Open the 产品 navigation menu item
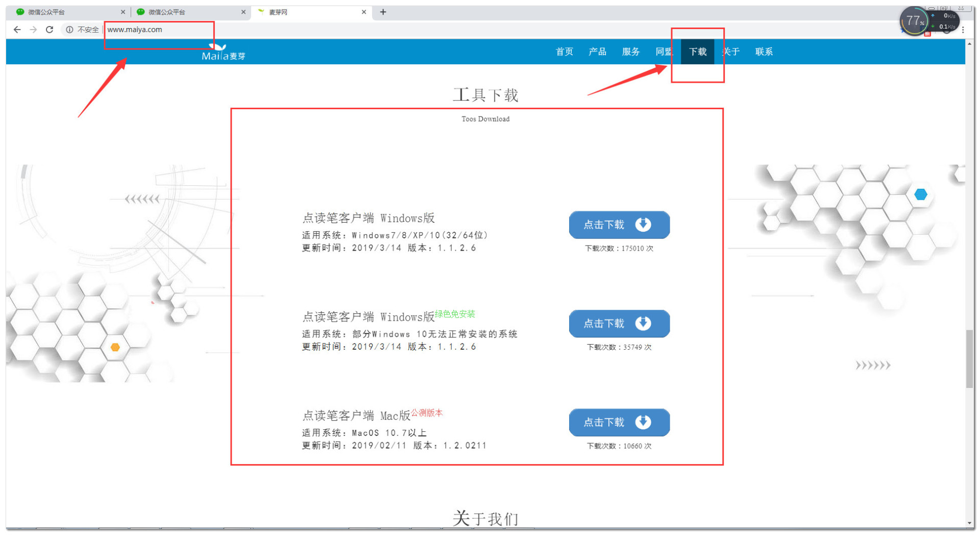This screenshot has width=980, height=535. 597,52
